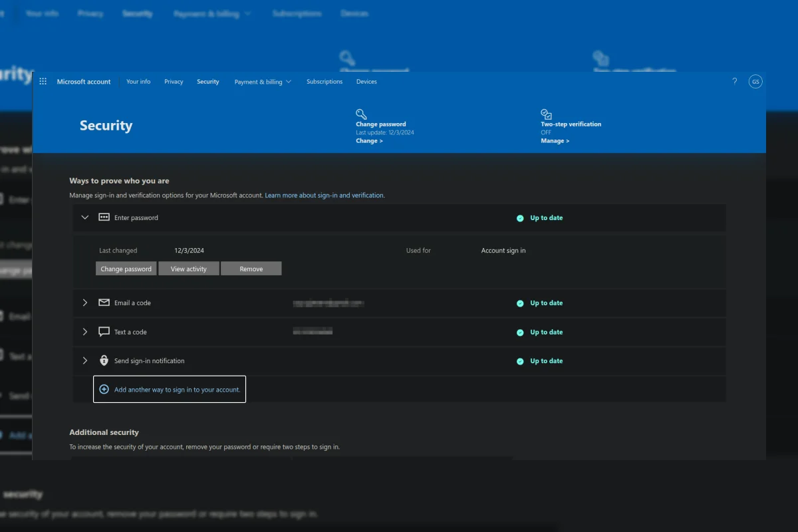Open the Privacy tab

[x=174, y=82]
